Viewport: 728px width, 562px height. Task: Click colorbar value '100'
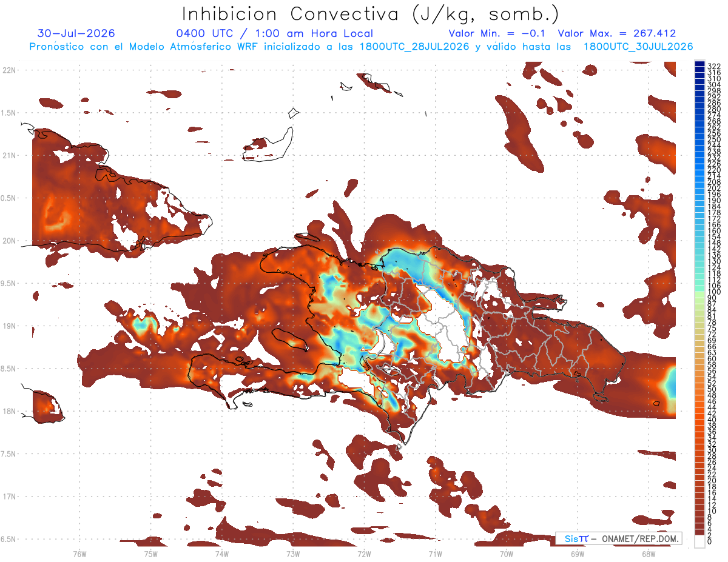tap(714, 292)
